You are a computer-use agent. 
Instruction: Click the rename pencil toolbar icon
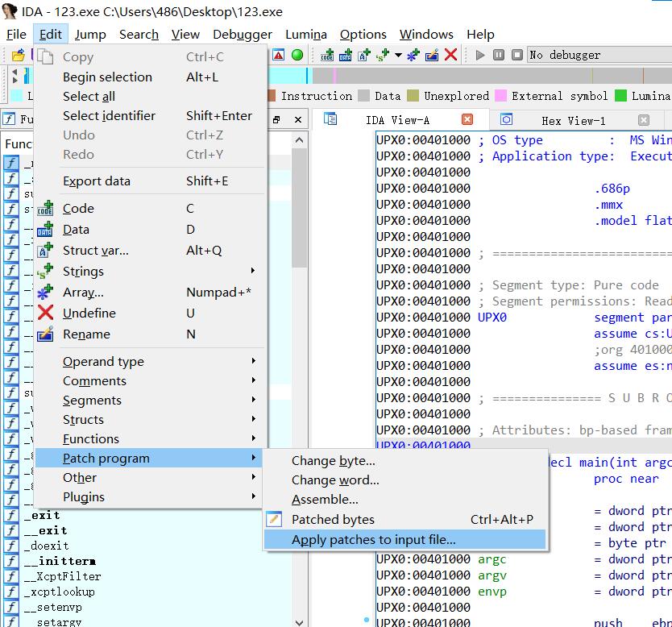[432, 55]
